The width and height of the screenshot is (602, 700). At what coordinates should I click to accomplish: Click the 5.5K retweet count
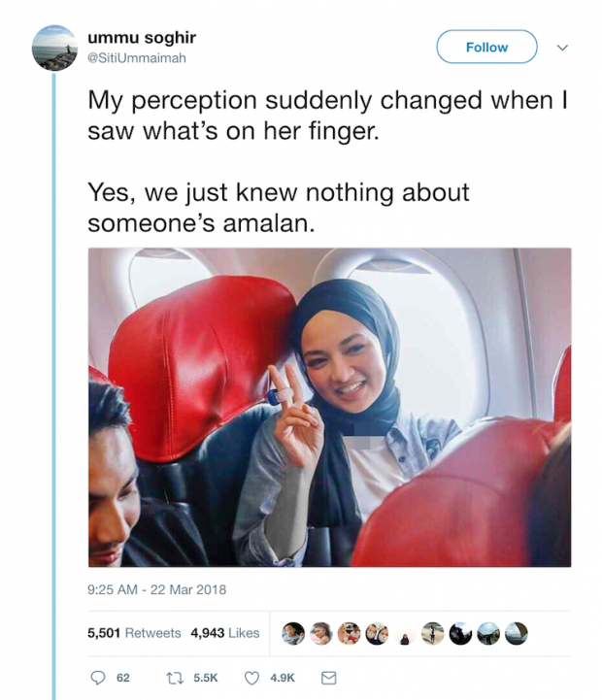[x=206, y=678]
